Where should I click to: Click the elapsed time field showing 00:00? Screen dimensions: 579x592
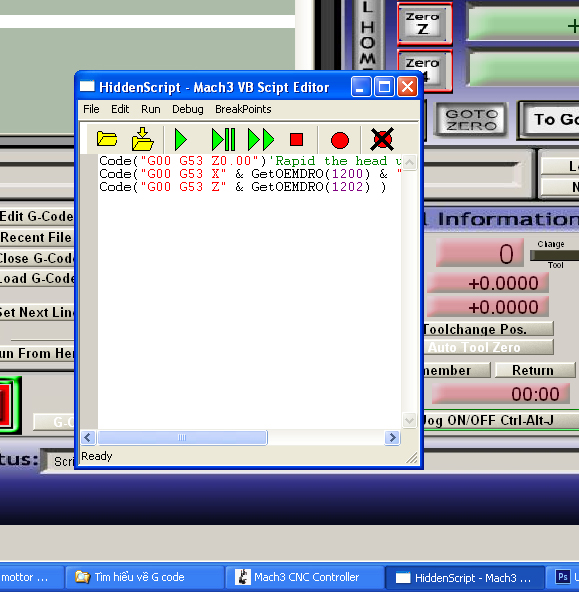[x=500, y=394]
